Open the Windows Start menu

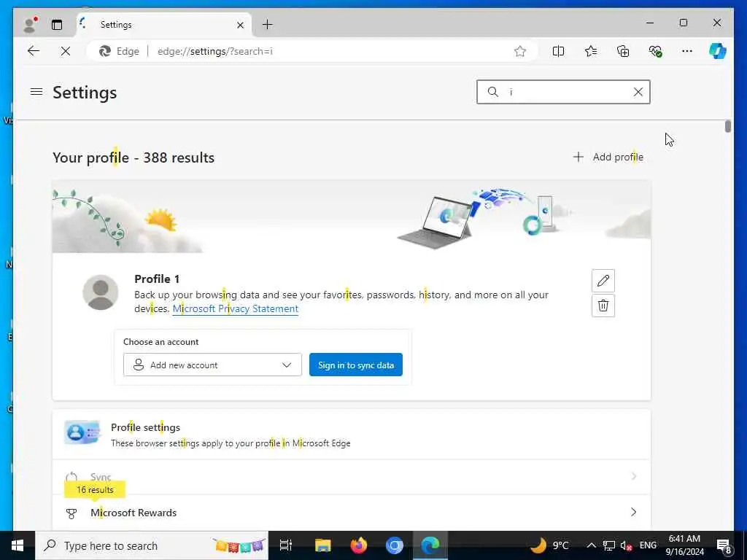[18, 545]
